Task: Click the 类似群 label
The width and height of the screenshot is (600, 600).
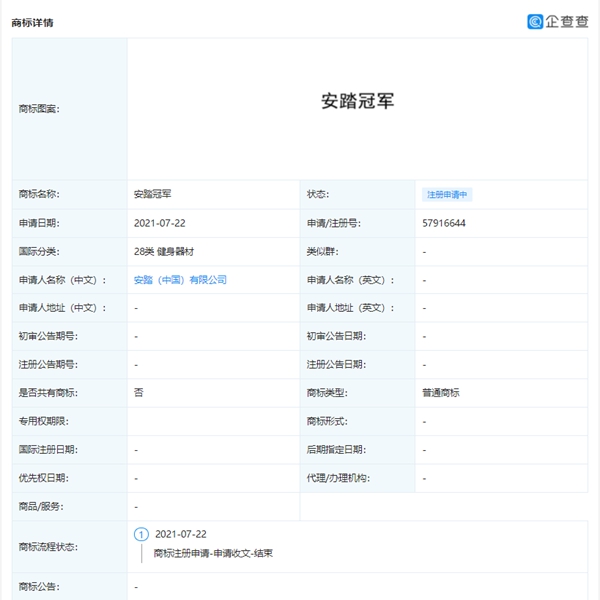Action: point(323,252)
